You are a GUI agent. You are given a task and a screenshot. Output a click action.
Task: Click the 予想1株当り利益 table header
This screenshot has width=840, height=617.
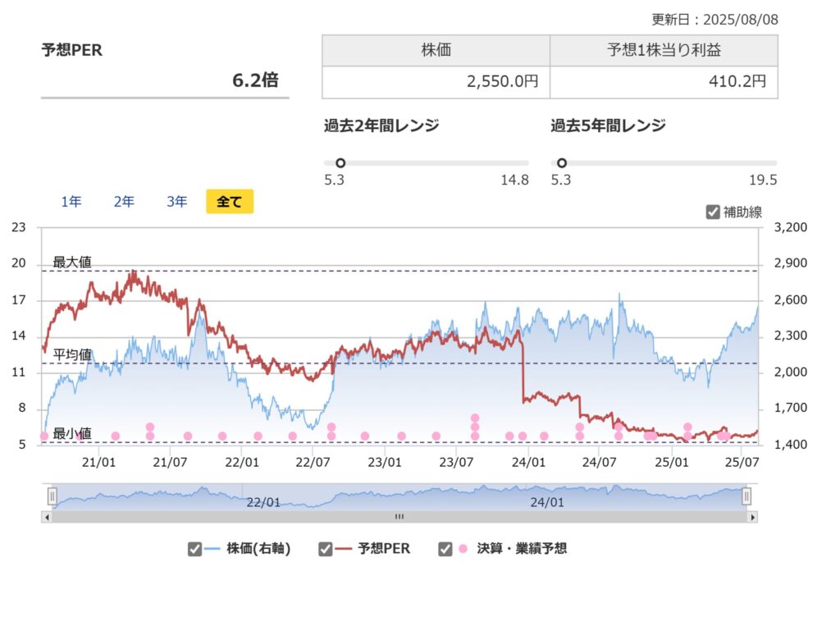click(664, 50)
